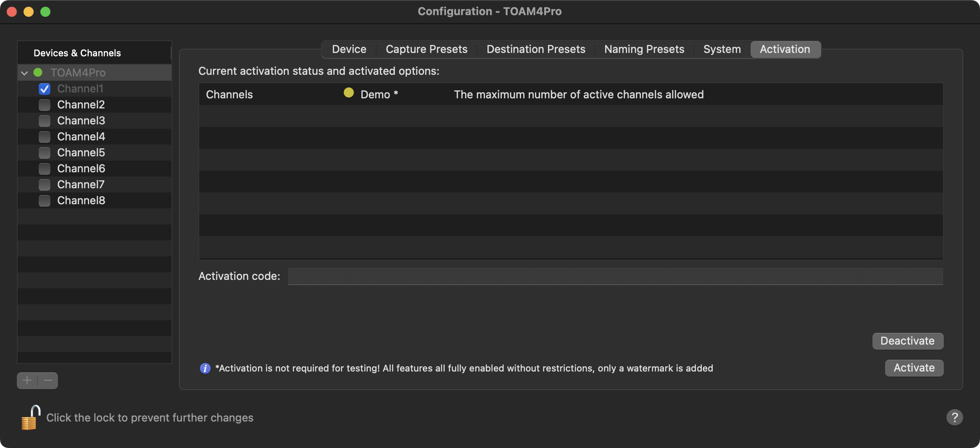Click the yellow Demo status indicator
Viewport: 980px width, 448px height.
point(348,93)
